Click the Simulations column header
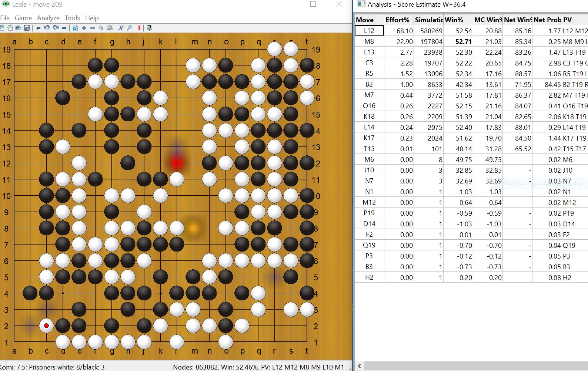The height and width of the screenshot is (371, 588). 428,20
